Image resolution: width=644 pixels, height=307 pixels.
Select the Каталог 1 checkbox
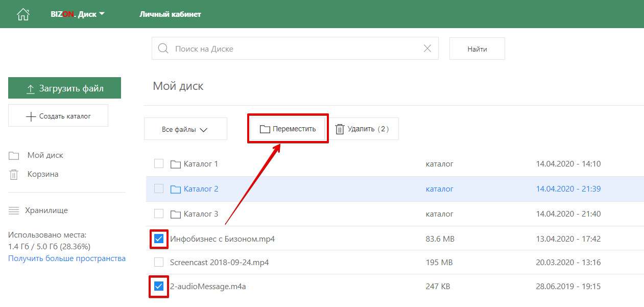point(159,163)
